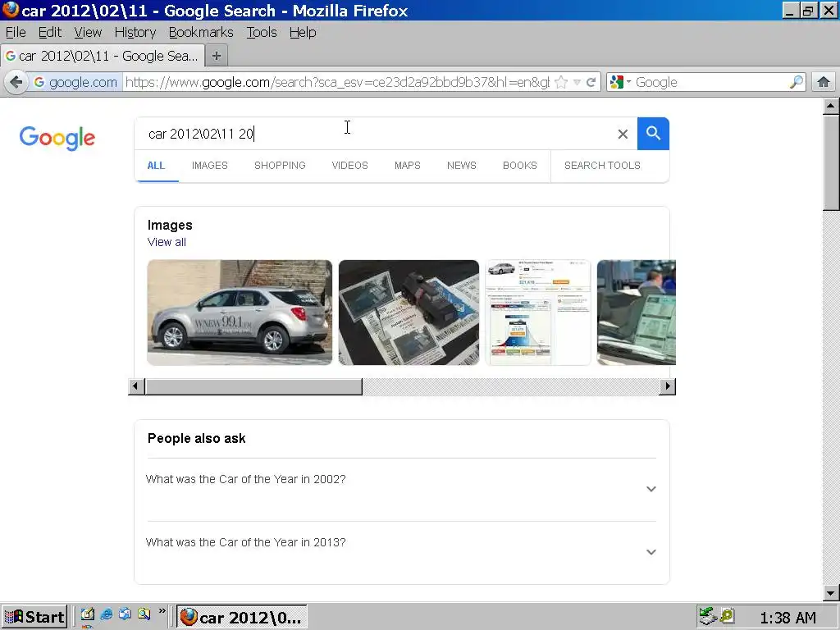Switch to the MAPS results tab

(x=407, y=166)
